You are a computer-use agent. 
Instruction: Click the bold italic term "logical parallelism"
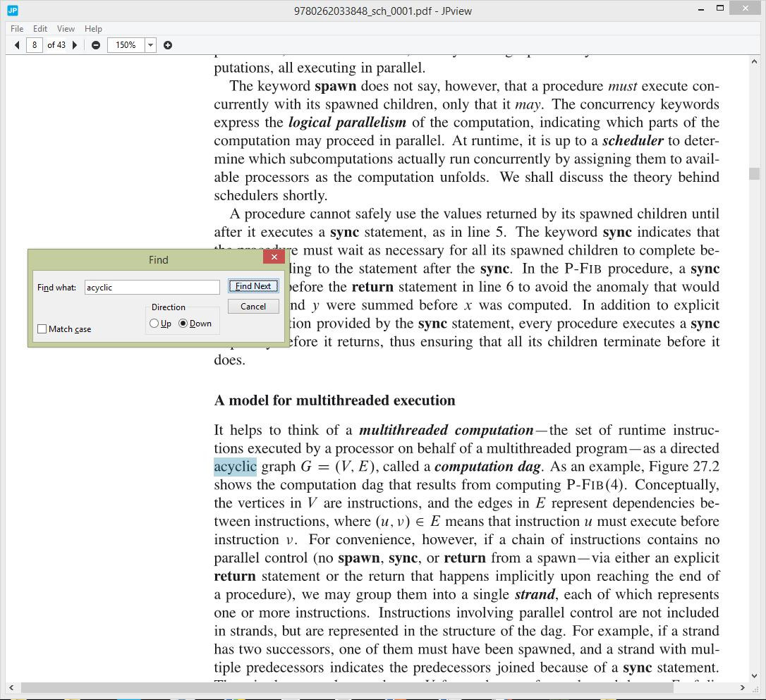tap(347, 122)
